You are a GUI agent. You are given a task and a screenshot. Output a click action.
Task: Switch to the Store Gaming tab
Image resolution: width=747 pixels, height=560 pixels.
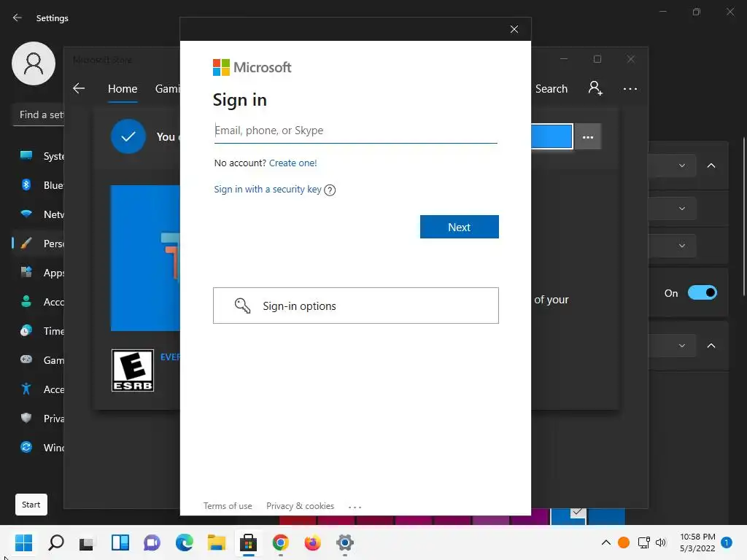pyautogui.click(x=167, y=89)
